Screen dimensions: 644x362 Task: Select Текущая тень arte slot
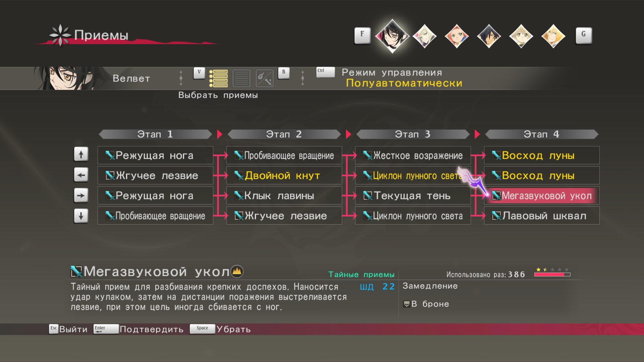coord(413,195)
